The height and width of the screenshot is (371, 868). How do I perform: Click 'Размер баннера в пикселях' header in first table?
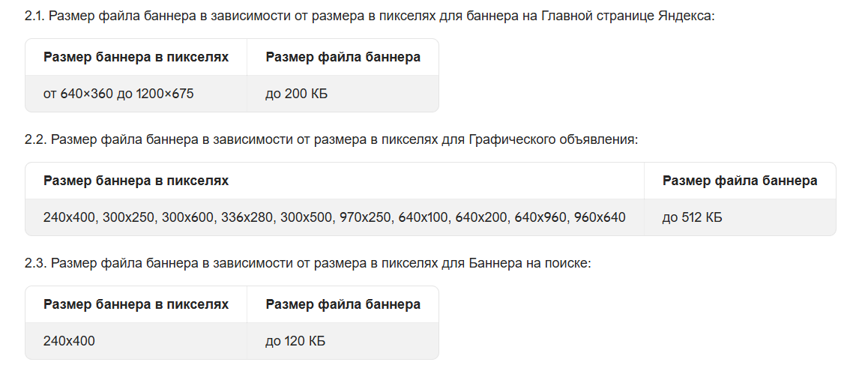[x=136, y=57]
